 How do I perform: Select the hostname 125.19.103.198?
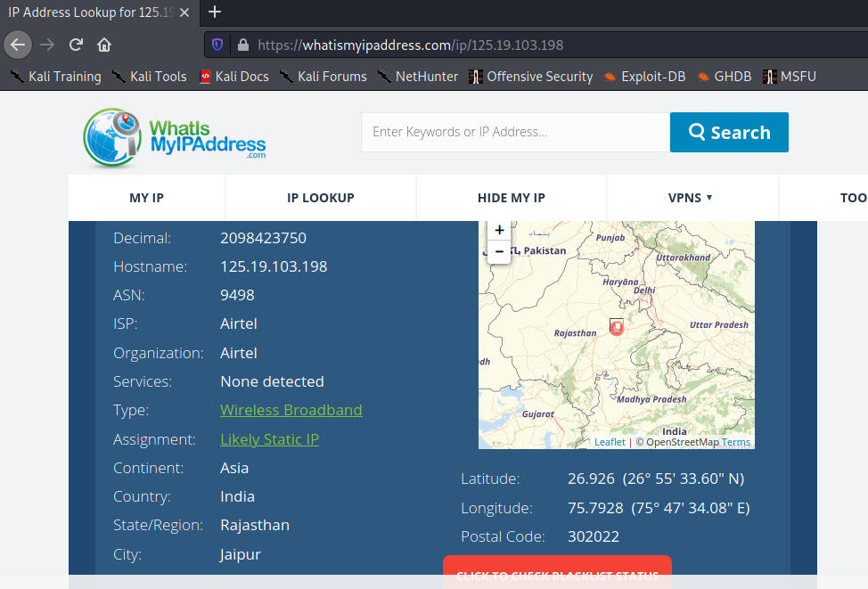pos(274,266)
